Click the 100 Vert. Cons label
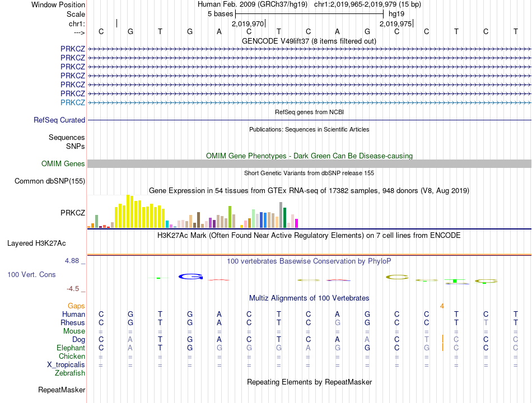Image resolution: width=532 pixels, height=403 pixels. point(31,275)
